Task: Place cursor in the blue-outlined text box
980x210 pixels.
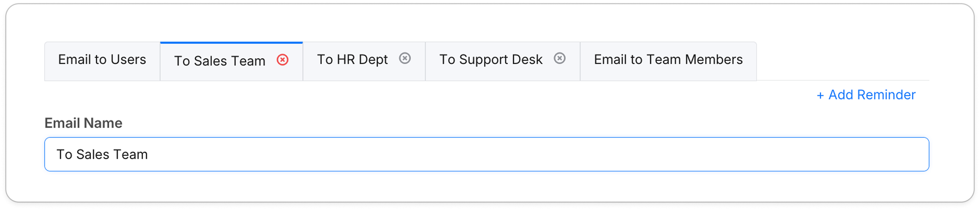Action: point(486,154)
